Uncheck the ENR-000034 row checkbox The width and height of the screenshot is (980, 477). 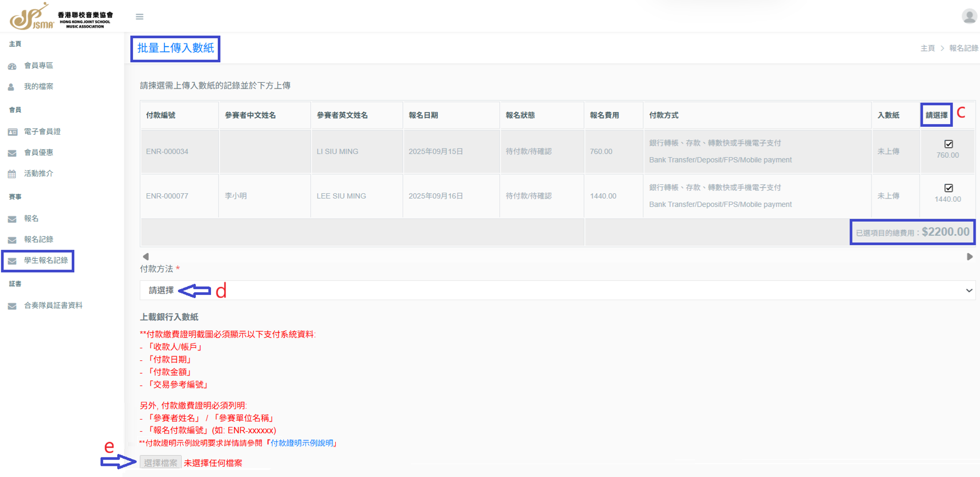pyautogui.click(x=948, y=144)
